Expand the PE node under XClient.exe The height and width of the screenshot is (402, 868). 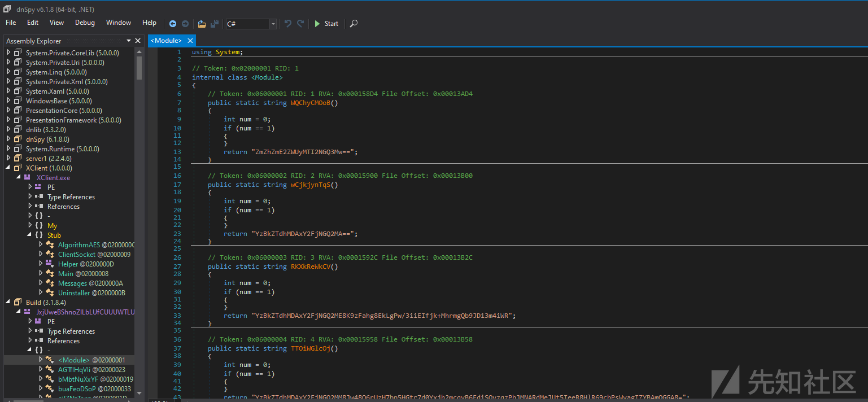30,187
